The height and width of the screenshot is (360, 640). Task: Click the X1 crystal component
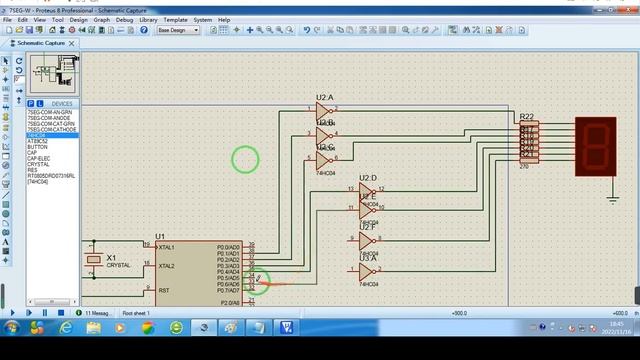click(x=93, y=259)
